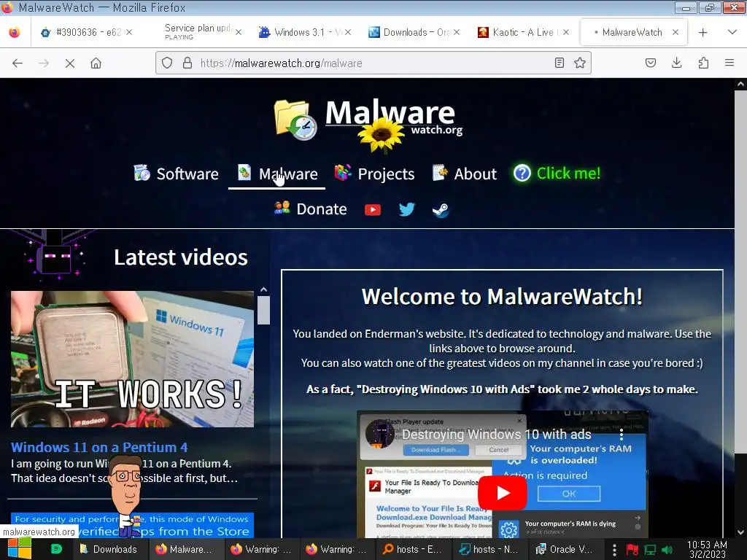This screenshot has width=747, height=560.
Task: Show hidden tray icons menu
Action: (x=614, y=550)
